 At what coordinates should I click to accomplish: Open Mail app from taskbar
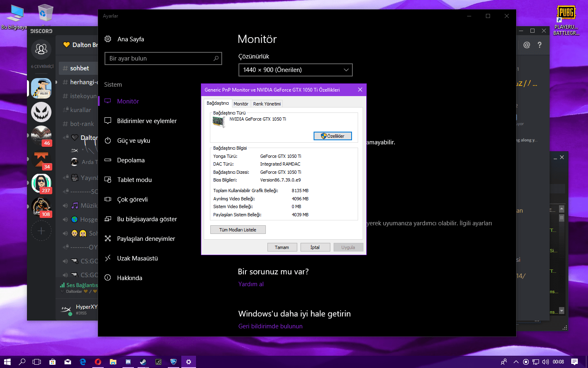(x=68, y=362)
